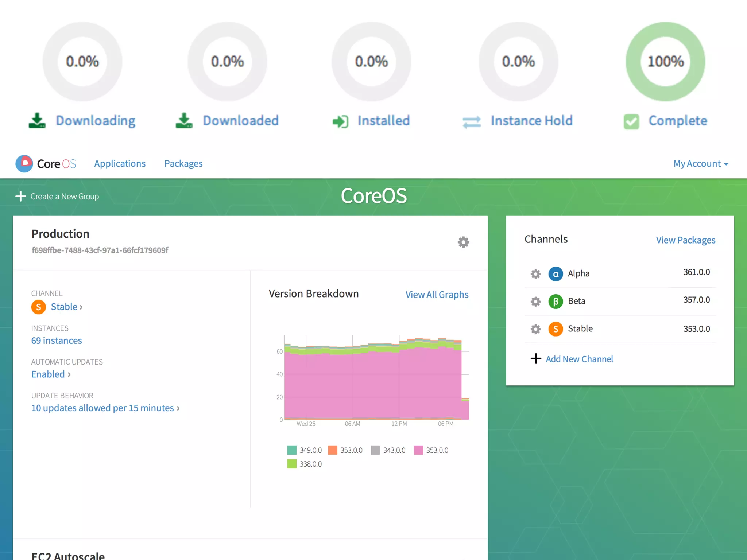Toggle 353.0.0 pink legend series
This screenshot has width=747, height=560.
[418, 450]
